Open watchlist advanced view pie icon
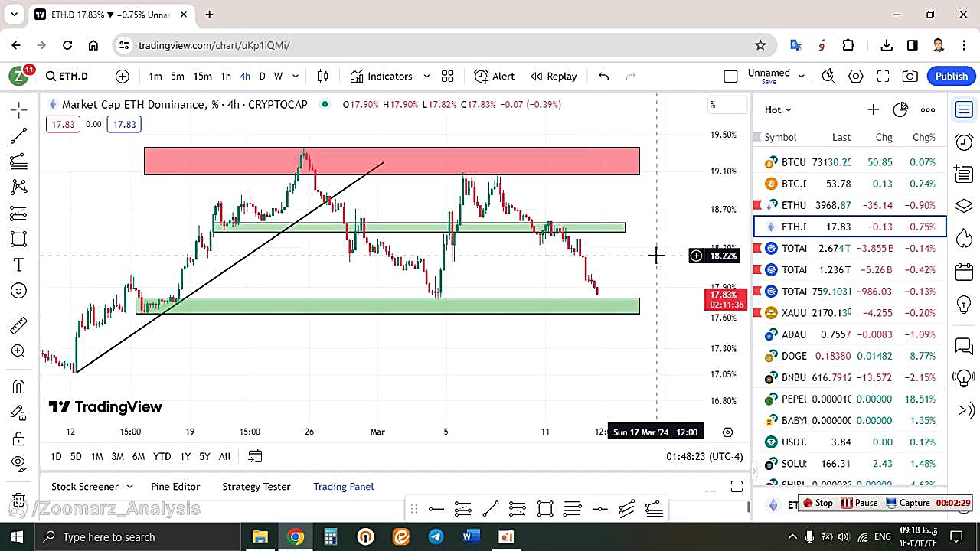 (900, 109)
